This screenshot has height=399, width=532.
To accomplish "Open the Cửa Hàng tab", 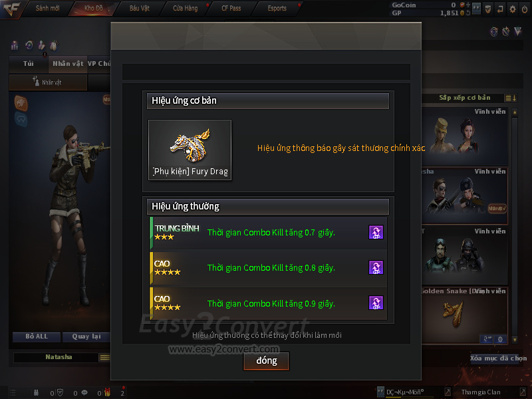I will point(186,9).
